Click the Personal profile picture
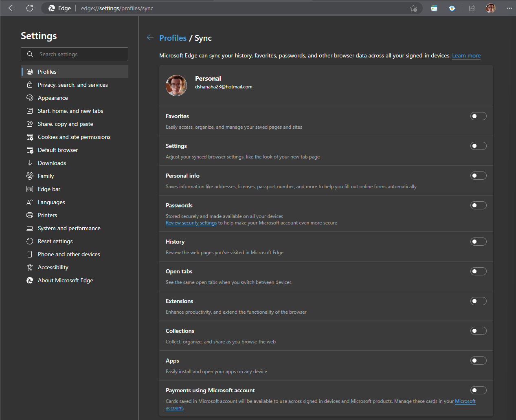 (x=176, y=86)
